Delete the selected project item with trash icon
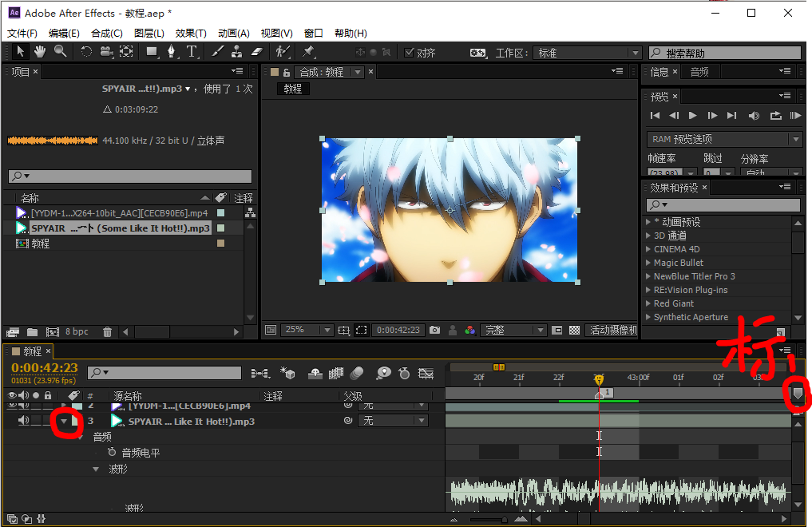812x527 pixels. coord(107,332)
